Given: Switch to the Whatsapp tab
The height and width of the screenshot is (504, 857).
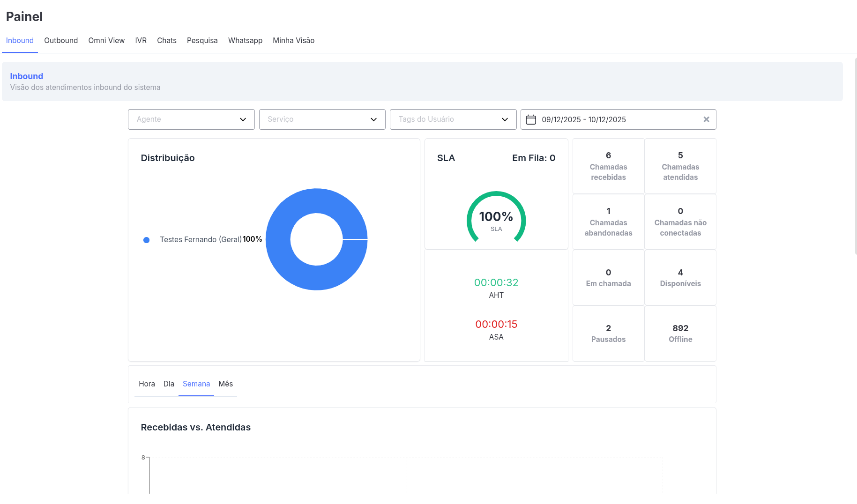Looking at the screenshot, I should click(x=245, y=41).
